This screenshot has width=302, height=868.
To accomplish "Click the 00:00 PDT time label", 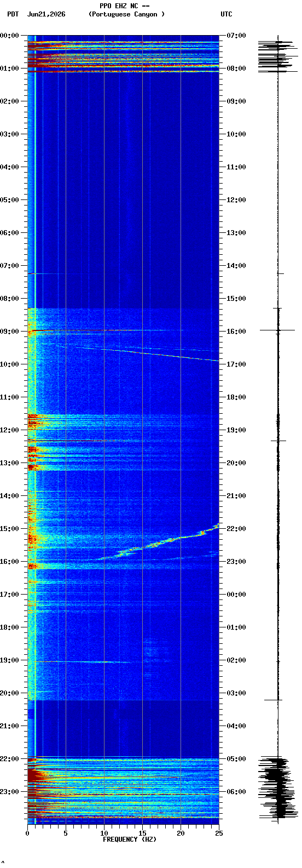I will 9,35.
